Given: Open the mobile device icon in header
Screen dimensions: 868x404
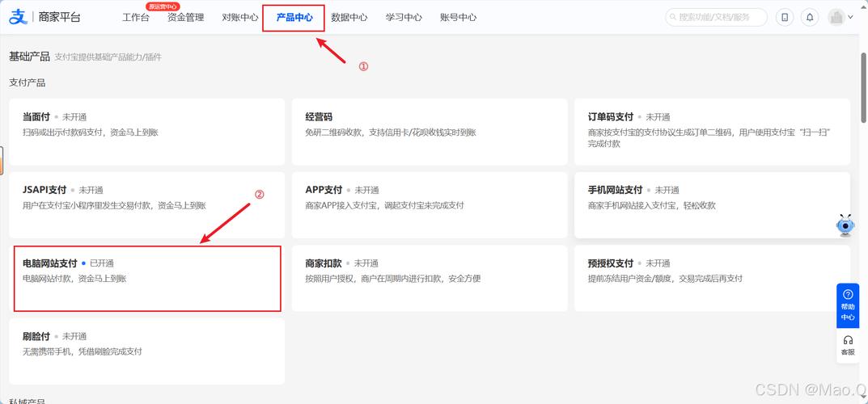Looking at the screenshot, I should (785, 17).
